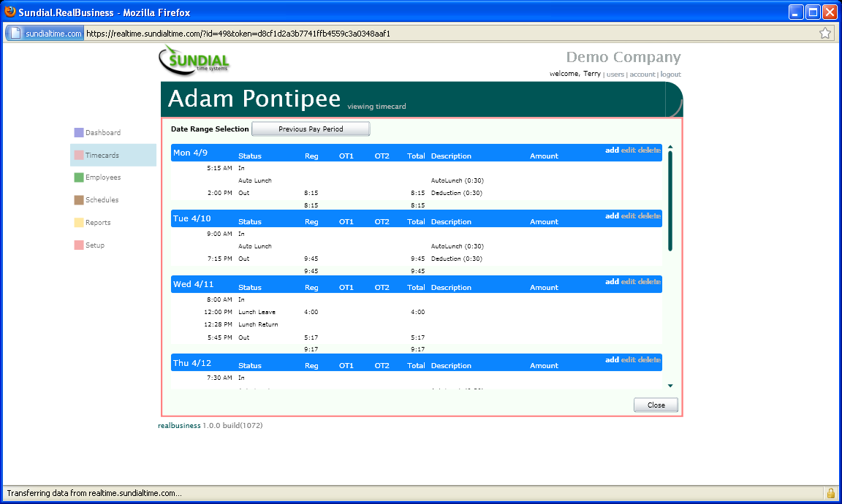This screenshot has height=504, width=842.
Task: Click the yellow Reports sidebar icon
Action: pos(79,223)
